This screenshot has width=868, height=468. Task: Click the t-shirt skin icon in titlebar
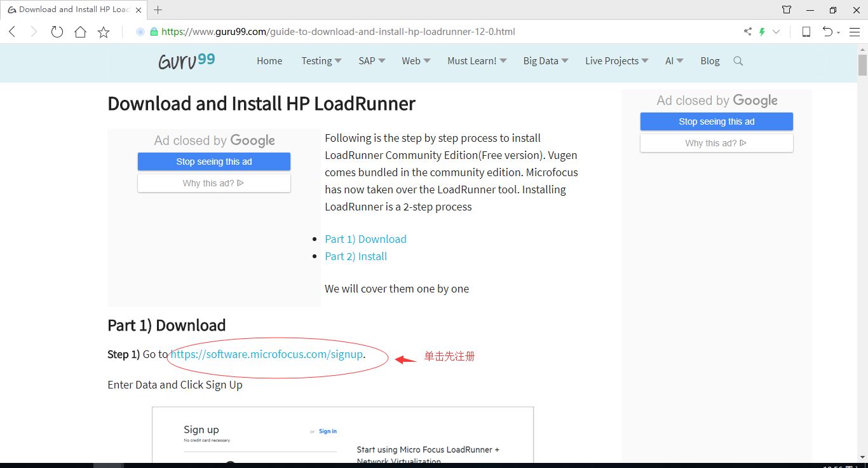786,10
